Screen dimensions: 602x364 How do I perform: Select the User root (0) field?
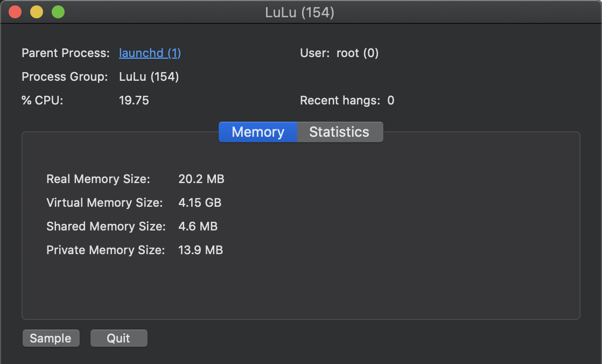pos(358,53)
